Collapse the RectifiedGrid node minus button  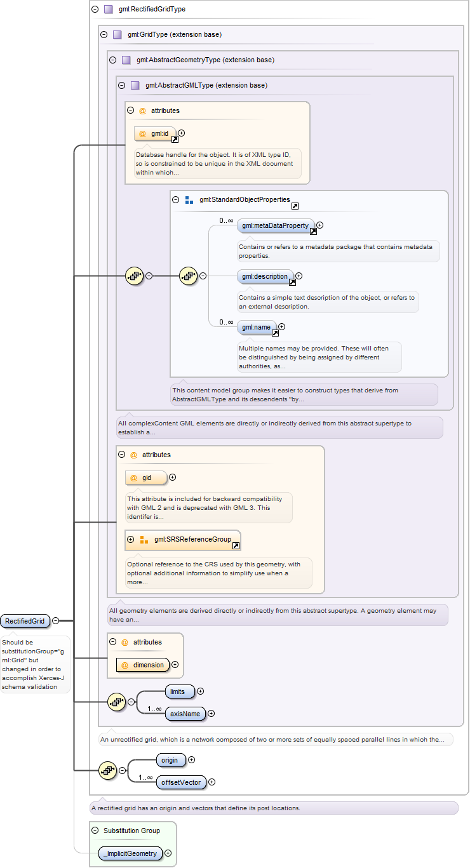coord(56,621)
